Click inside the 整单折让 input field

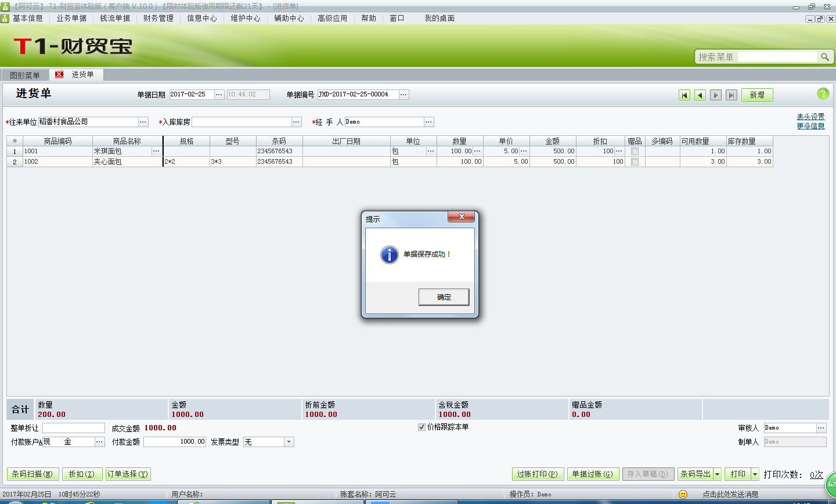73,427
